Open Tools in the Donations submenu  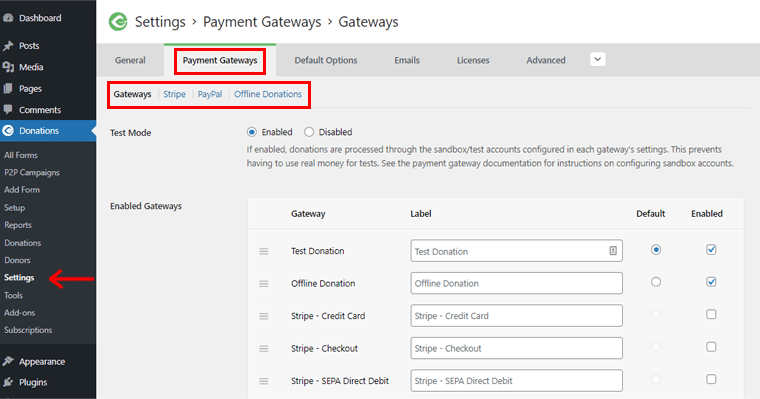pos(14,295)
